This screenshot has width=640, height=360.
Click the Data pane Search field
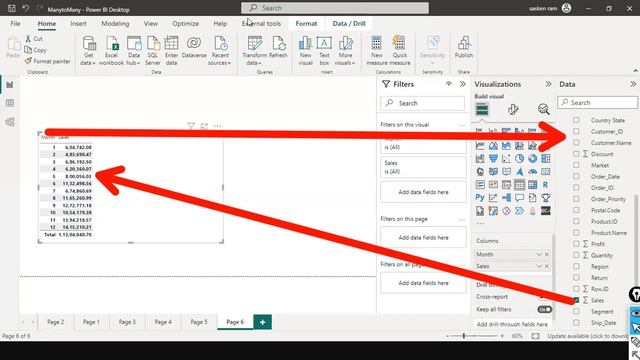598,102
